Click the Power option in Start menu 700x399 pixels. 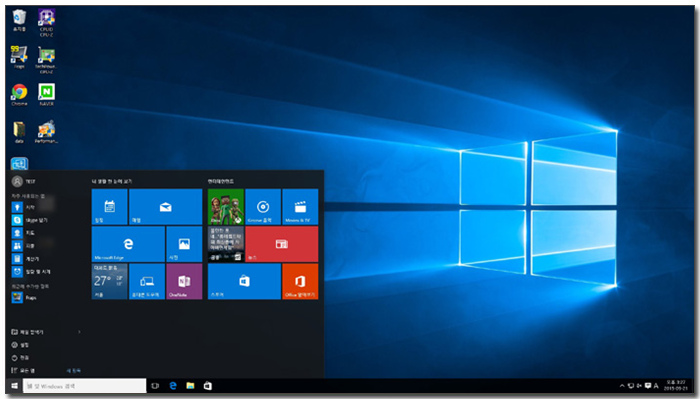[x=21, y=357]
